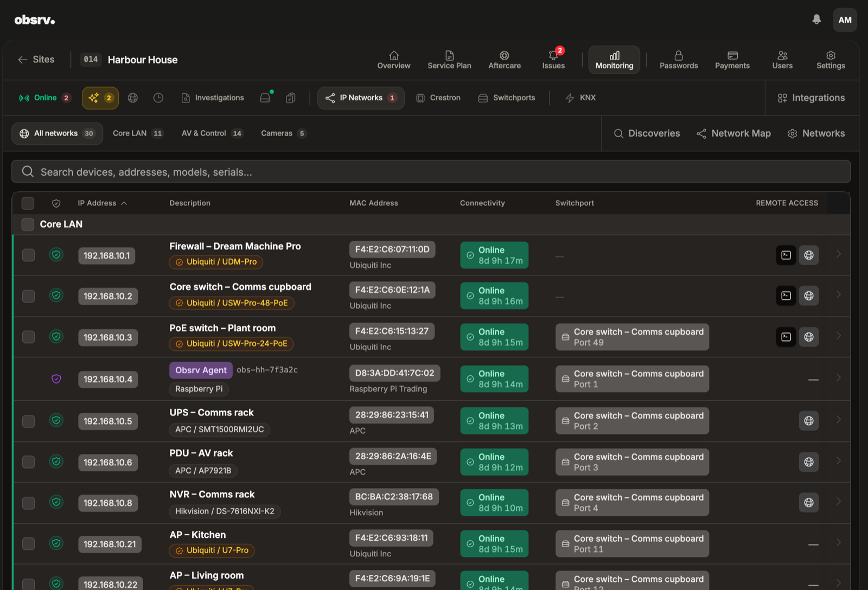Open web access for UPS Comms rack
This screenshot has height=590, width=868.
pyautogui.click(x=809, y=421)
